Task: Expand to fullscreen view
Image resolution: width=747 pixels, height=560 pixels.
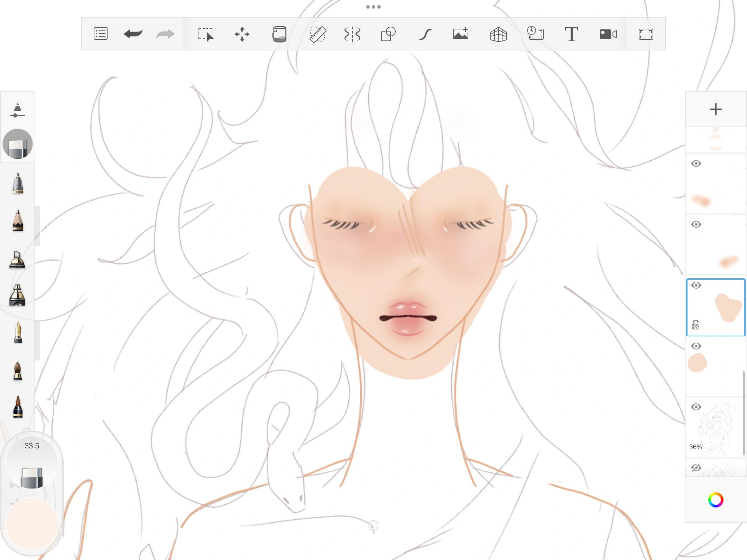Action: (646, 34)
